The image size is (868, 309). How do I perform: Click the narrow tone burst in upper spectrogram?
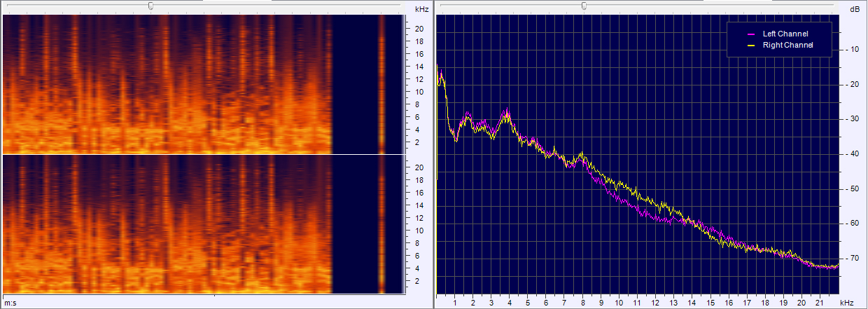(381, 84)
